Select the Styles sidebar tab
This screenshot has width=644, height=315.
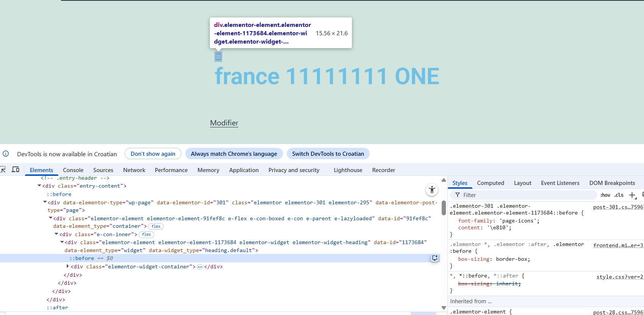pos(460,183)
